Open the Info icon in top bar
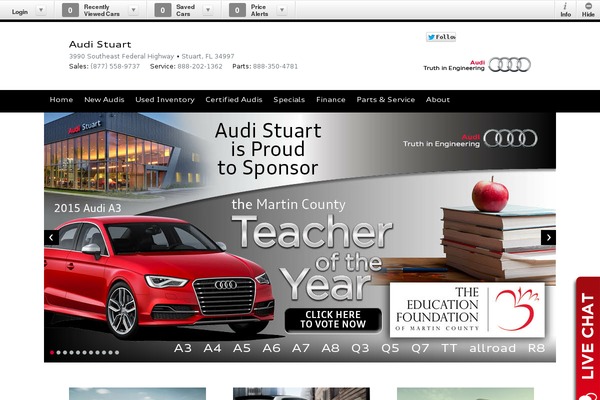Image resolution: width=600 pixels, height=400 pixels. click(x=566, y=10)
